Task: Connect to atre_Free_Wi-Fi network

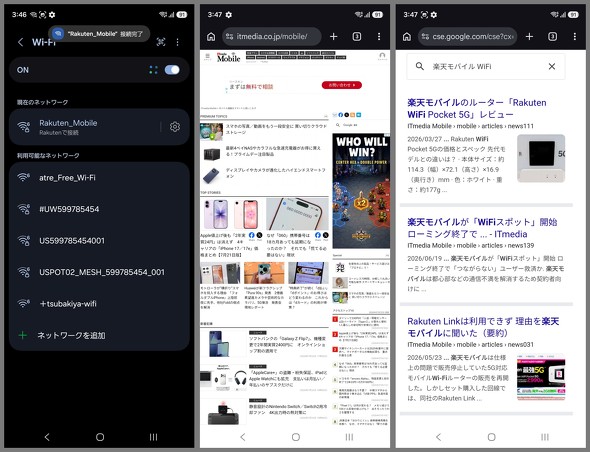Action: click(x=99, y=178)
